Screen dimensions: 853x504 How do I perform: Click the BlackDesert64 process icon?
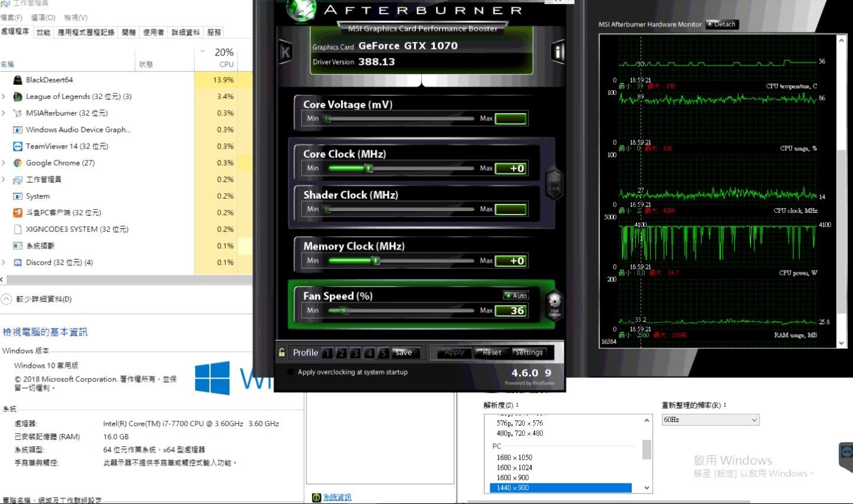[x=18, y=80]
